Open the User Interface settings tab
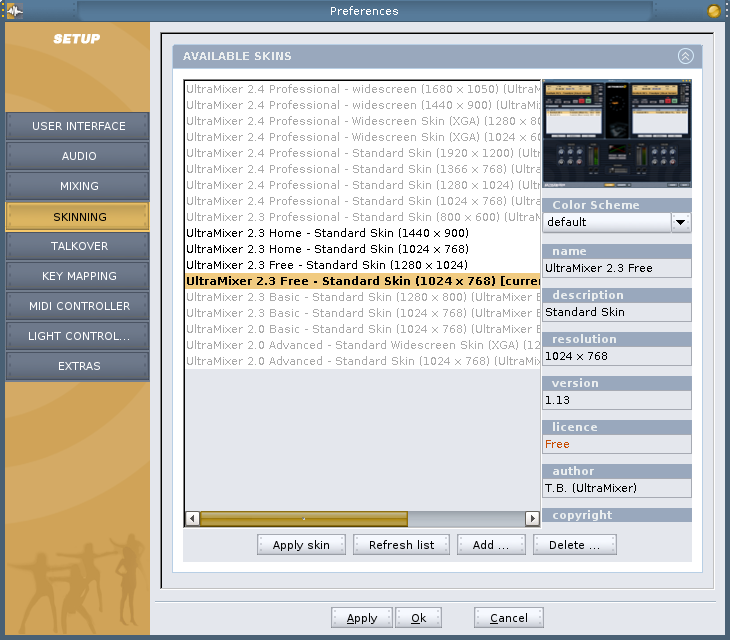The height and width of the screenshot is (640, 730). coord(78,126)
